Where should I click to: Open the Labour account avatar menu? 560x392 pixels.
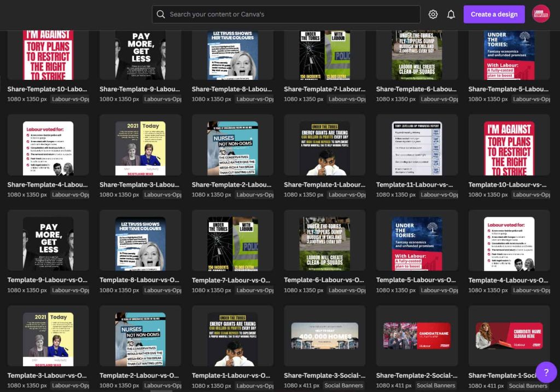pos(541,14)
